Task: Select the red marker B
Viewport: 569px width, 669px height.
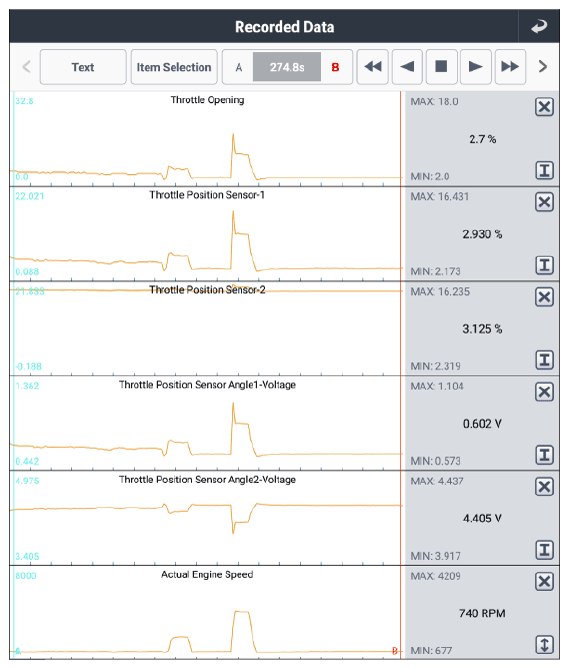Action: pyautogui.click(x=335, y=67)
